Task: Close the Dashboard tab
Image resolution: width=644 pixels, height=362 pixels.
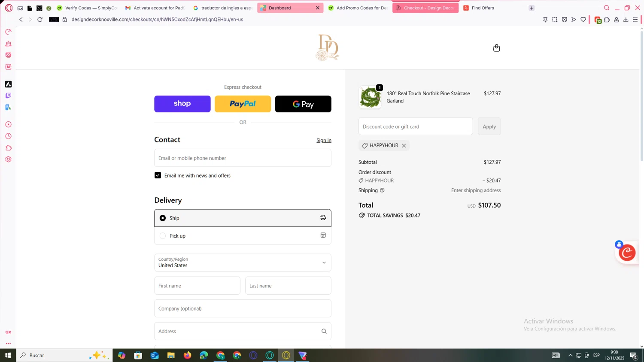Action: (x=318, y=8)
